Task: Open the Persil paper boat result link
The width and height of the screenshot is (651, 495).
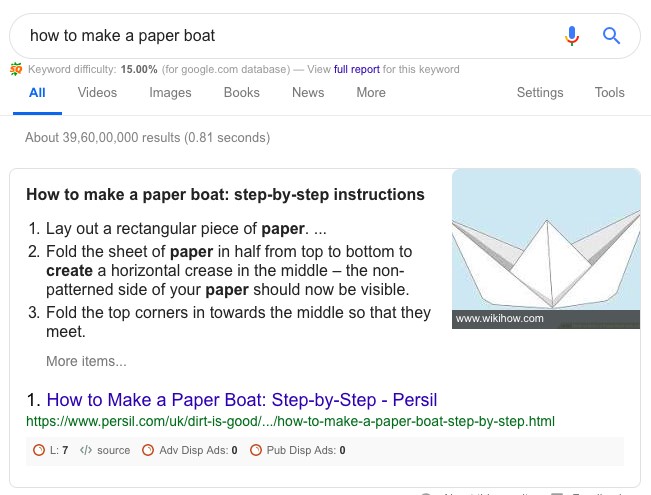Action: tap(241, 400)
